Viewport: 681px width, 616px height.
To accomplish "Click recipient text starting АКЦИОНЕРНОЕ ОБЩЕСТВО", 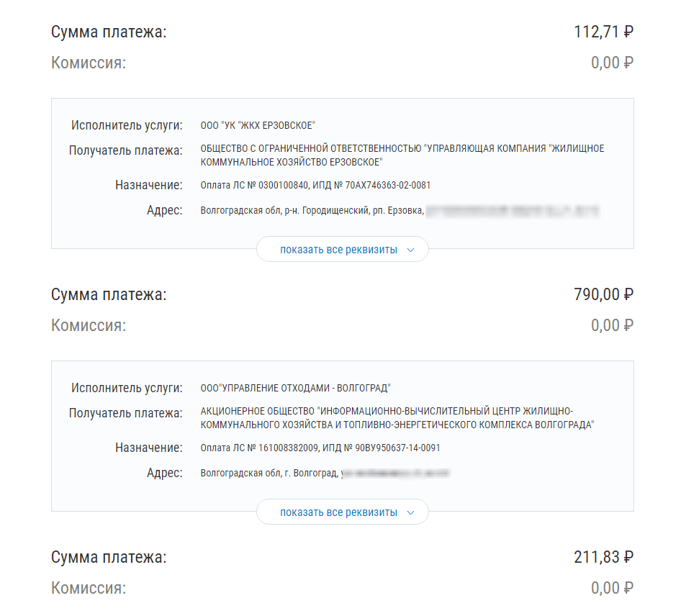I will coord(397,417).
